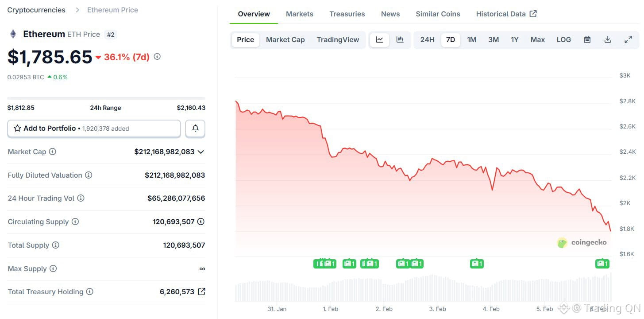Open the Markets tab

299,14
